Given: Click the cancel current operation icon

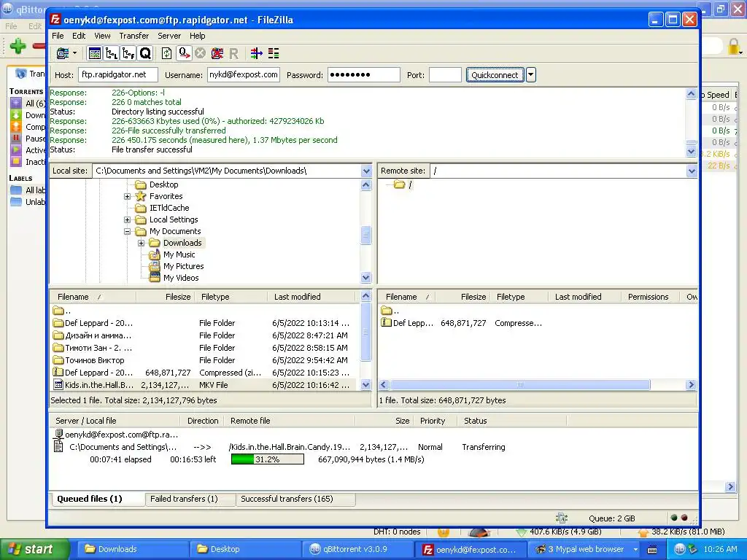Looking at the screenshot, I should point(200,53).
